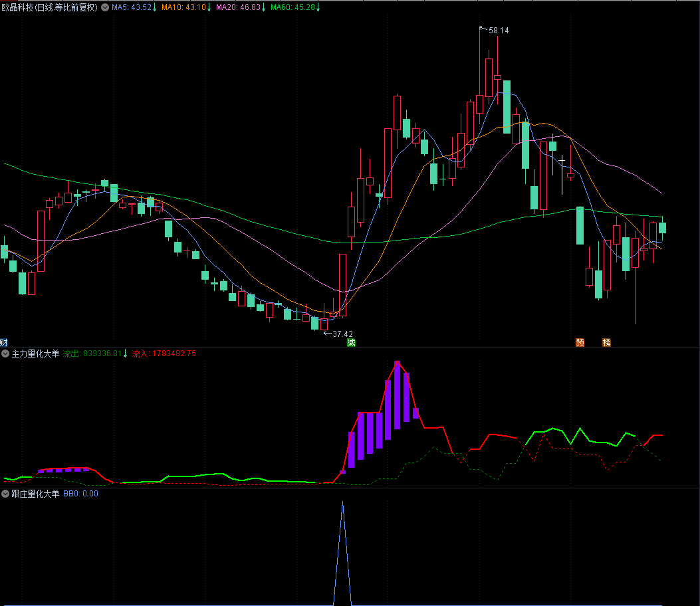Click the 58.14 high price marker
Image resolution: width=700 pixels, height=606 pixels.
[497, 31]
